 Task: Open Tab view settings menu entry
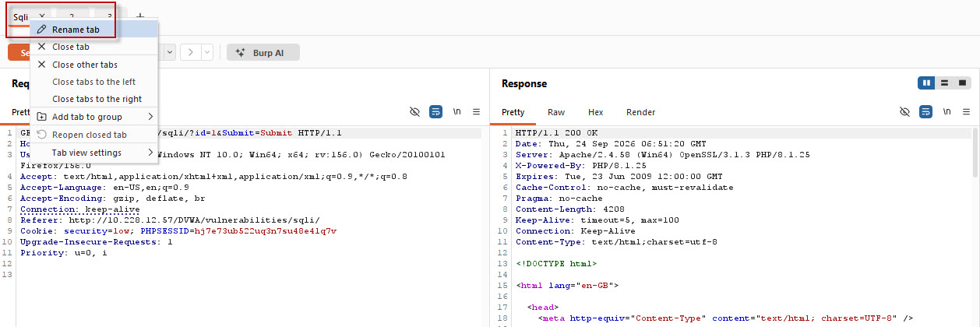[x=94, y=153]
